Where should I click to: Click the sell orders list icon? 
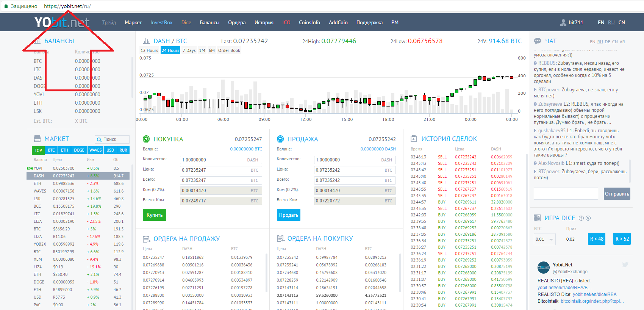[146, 239]
